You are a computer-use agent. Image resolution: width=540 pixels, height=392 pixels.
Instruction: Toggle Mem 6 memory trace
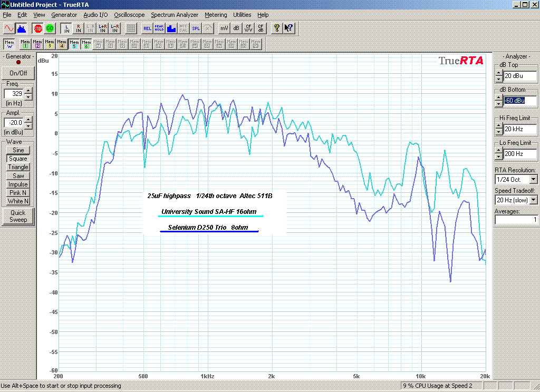click(x=86, y=44)
